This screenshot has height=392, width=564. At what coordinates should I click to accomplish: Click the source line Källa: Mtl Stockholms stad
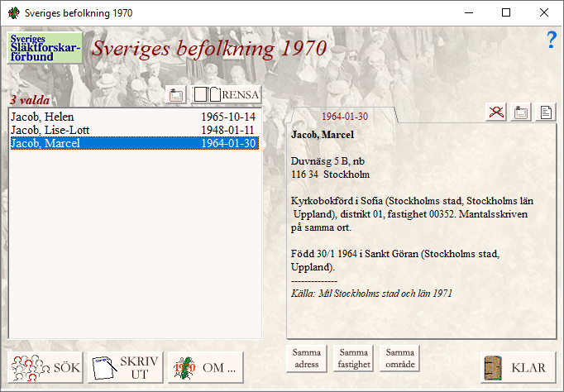[371, 294]
